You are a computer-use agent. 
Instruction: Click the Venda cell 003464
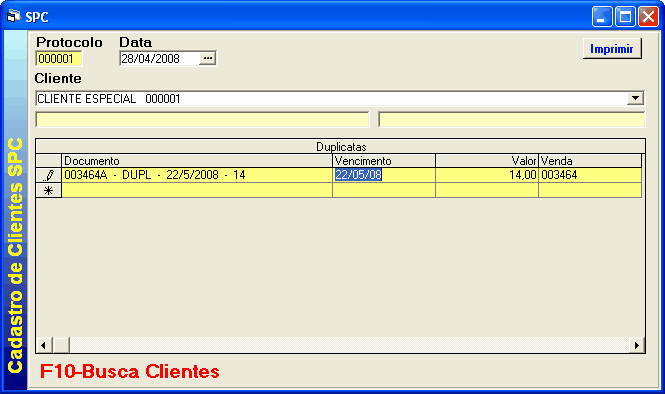(590, 175)
